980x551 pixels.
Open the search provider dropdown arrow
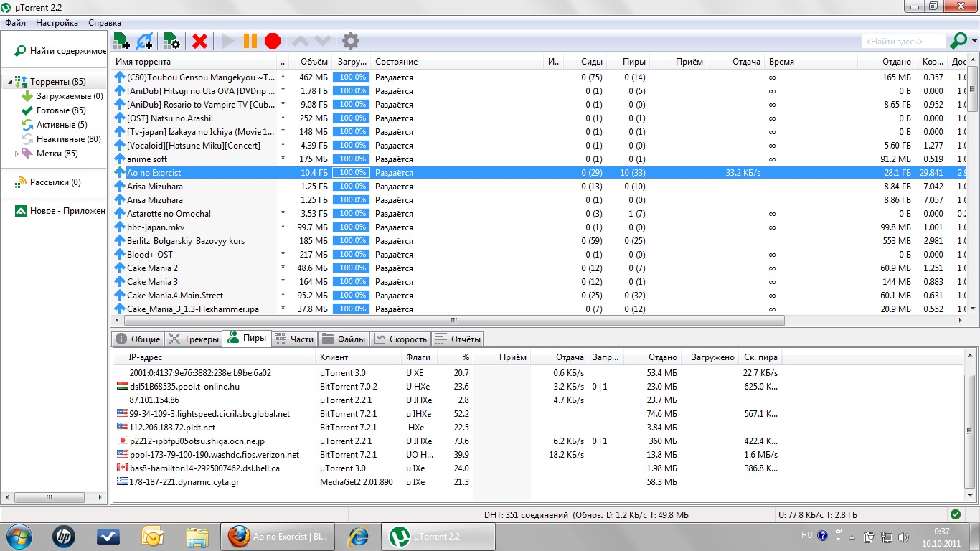pos(974,42)
